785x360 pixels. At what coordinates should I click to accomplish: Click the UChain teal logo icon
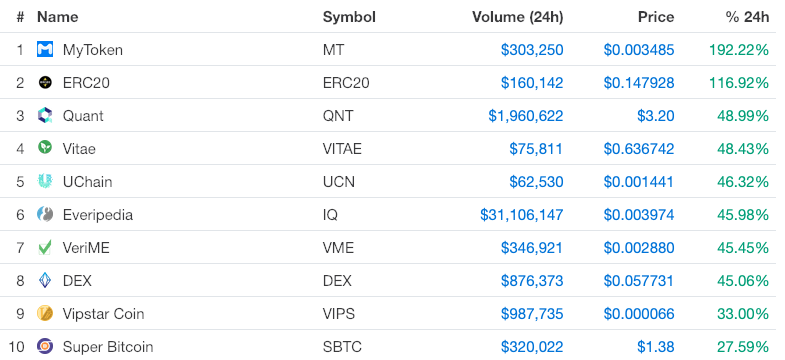coord(45,181)
